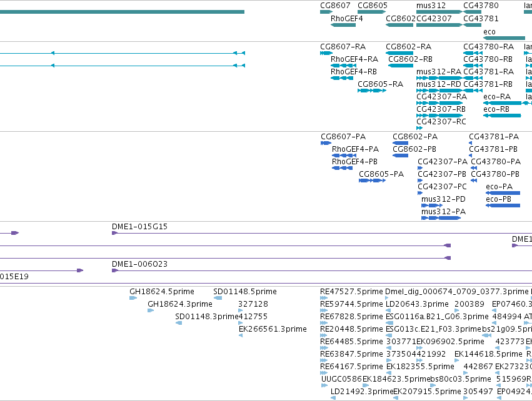
Task: Select the CG8607 gene glyph
Action: click(x=326, y=12)
